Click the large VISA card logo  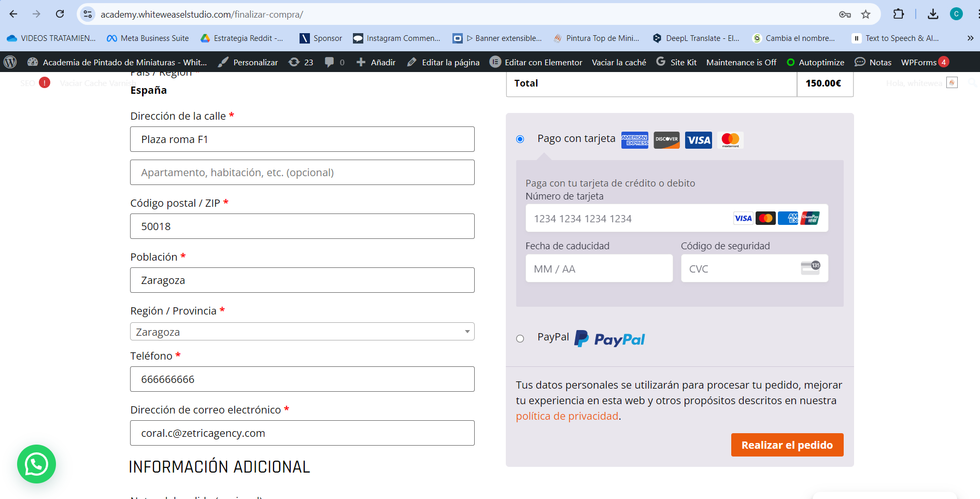click(699, 140)
